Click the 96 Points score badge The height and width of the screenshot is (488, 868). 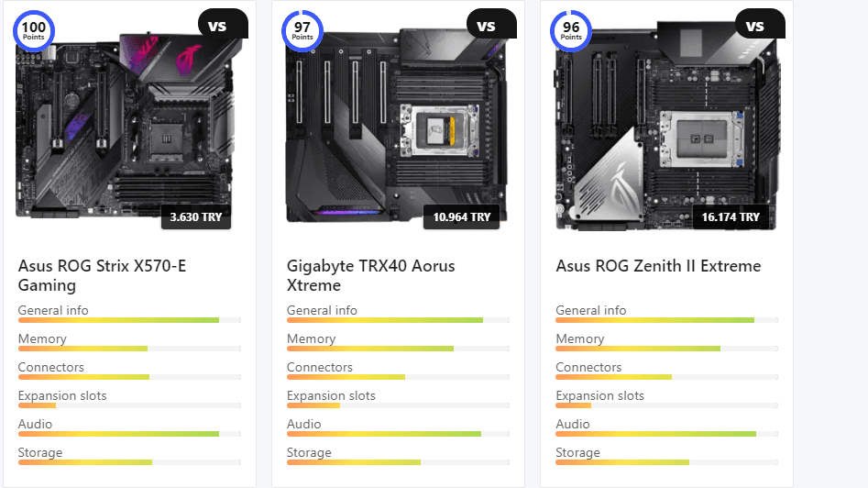pos(571,30)
